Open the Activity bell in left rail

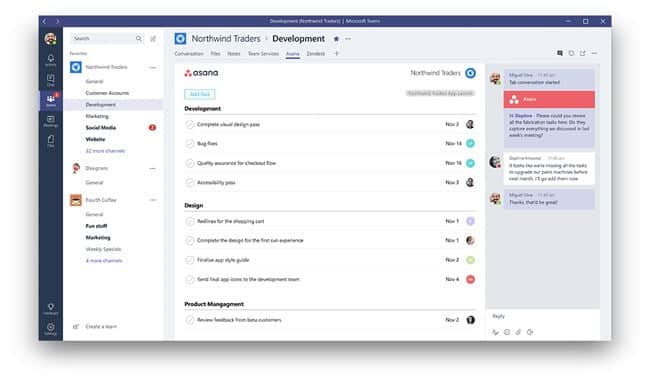[51, 60]
